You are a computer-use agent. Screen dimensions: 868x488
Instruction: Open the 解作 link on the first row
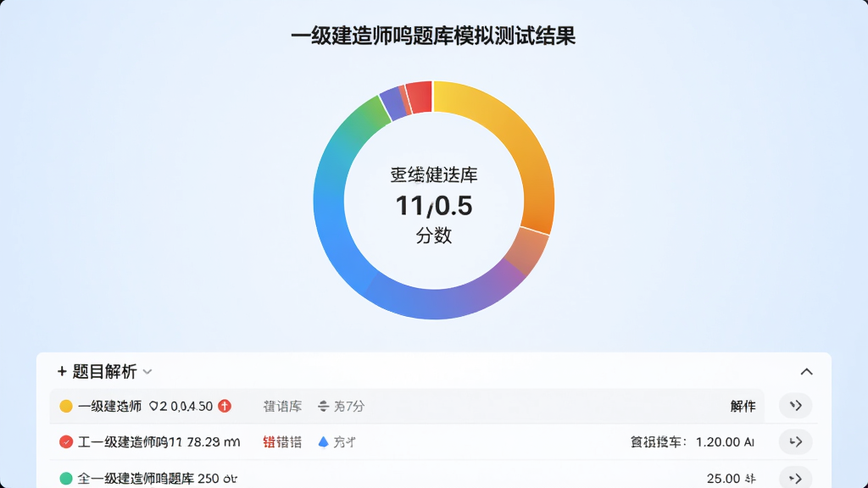pyautogui.click(x=743, y=406)
